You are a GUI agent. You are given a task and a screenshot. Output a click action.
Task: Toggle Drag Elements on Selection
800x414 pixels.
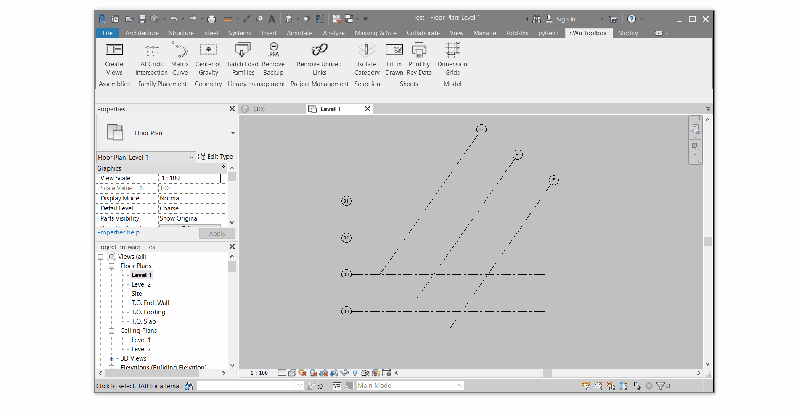point(636,386)
